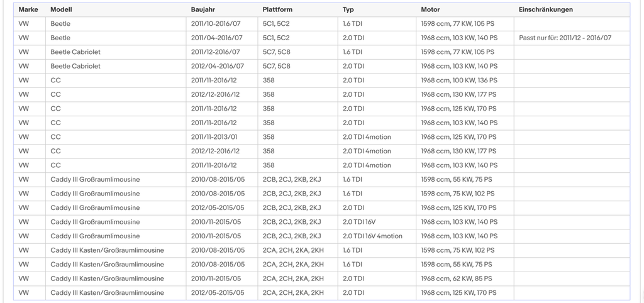Select the Beetle 1.6 TDI 2011/10-2016/07 row
This screenshot has width=644, height=303.
coord(321,24)
